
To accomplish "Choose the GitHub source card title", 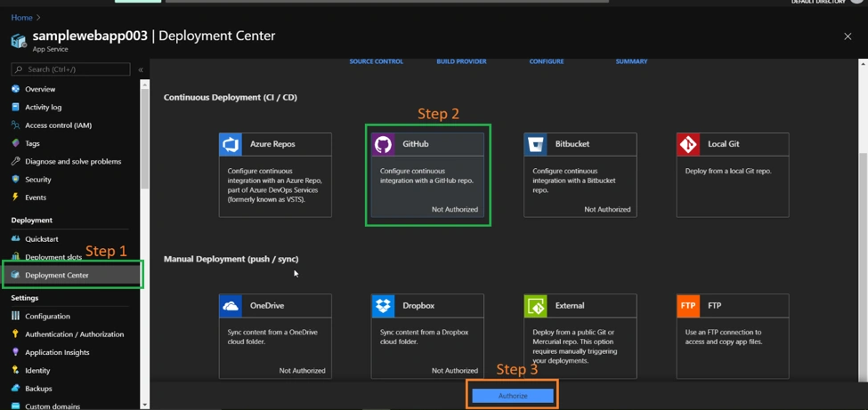I will pos(415,144).
